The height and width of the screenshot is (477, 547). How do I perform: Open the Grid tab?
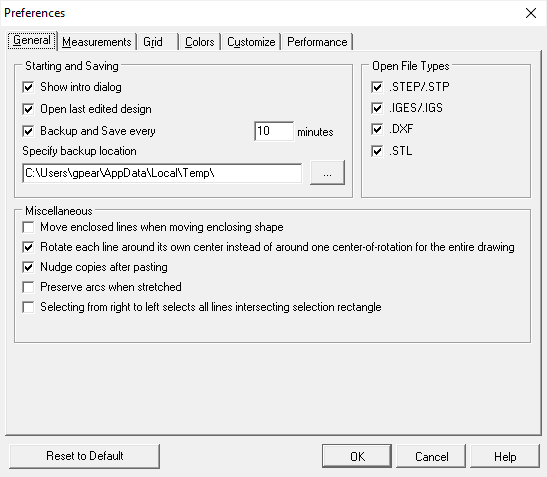tap(157, 42)
